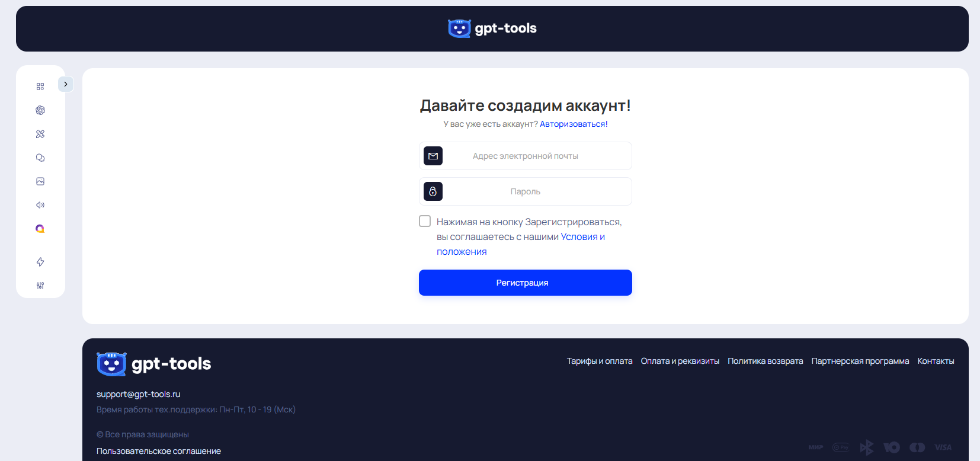Open the dashboard grid icon in sidebar
The width and height of the screenshot is (980, 461).
pos(40,87)
